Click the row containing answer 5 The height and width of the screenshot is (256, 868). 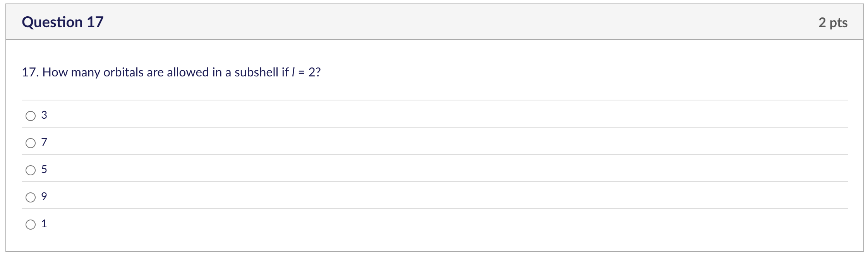click(x=232, y=170)
